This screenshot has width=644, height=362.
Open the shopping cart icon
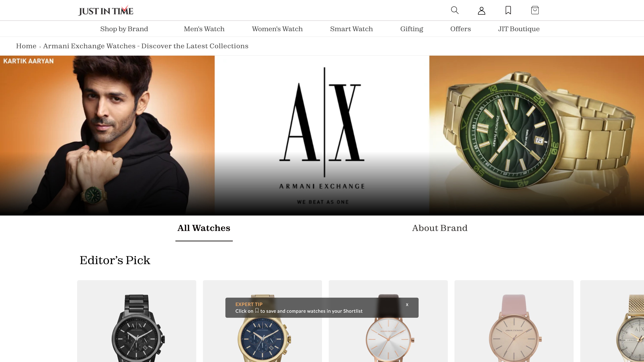[x=535, y=10]
